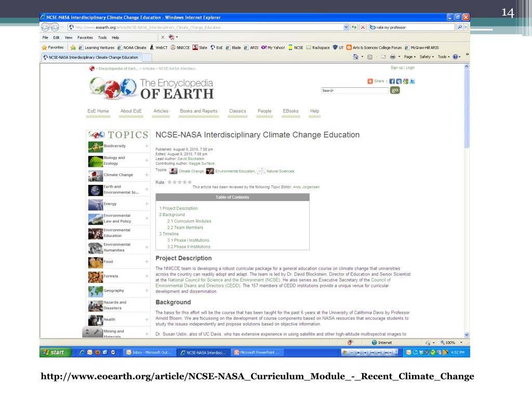Image resolution: width=532 pixels, height=399 pixels.
Task: Click the Biodiversity topic thumbnail
Action: 96,147
